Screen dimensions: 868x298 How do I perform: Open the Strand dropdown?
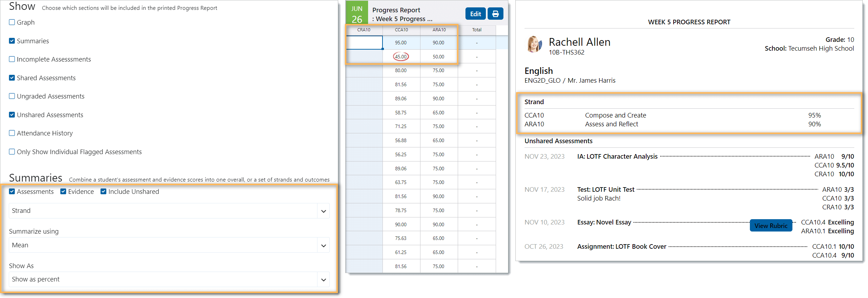click(x=169, y=211)
